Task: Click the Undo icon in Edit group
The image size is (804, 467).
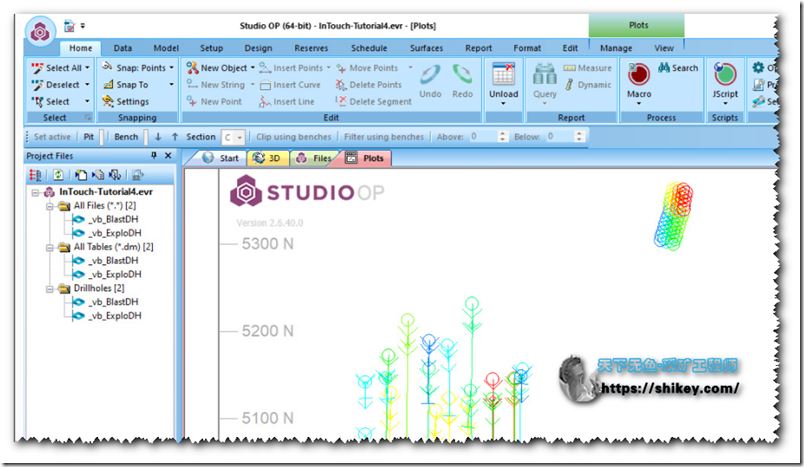Action: [x=430, y=78]
